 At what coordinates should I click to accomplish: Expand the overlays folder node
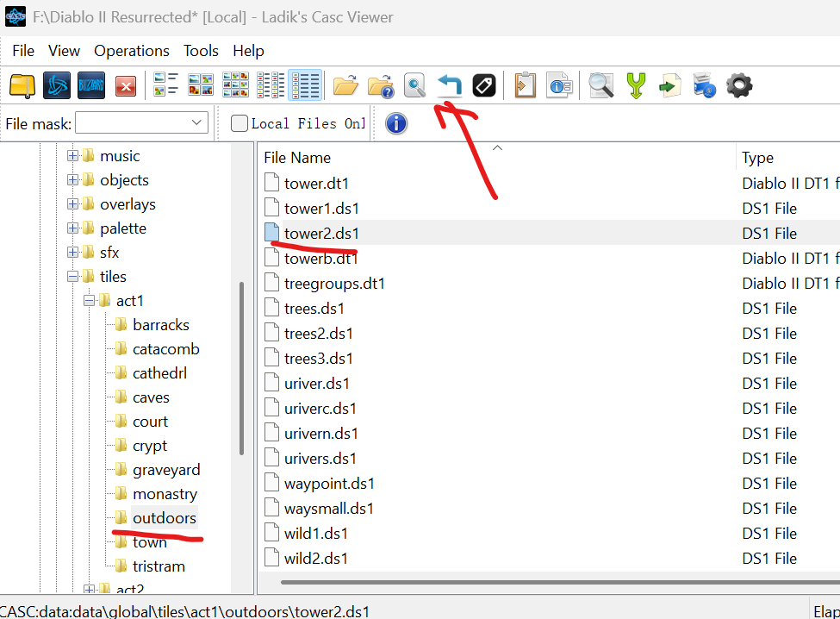(73, 204)
